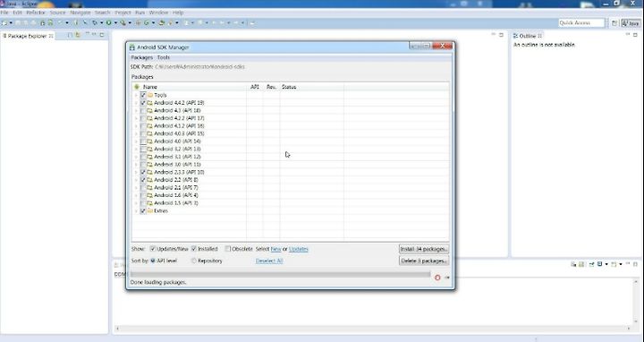Uncheck the Tools package checkbox
Screen dimensions: 644x342
[x=143, y=95]
